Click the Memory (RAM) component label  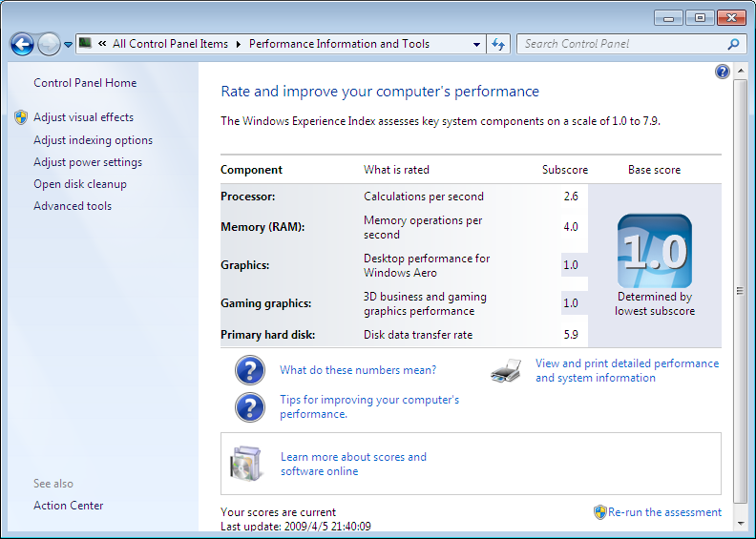[262, 227]
